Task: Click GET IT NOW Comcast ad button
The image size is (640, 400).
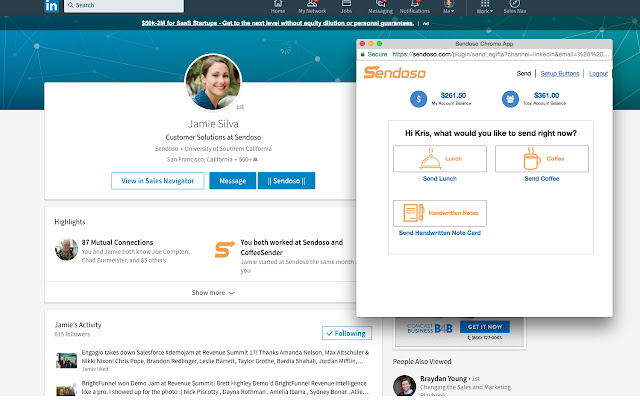Action: 485,327
